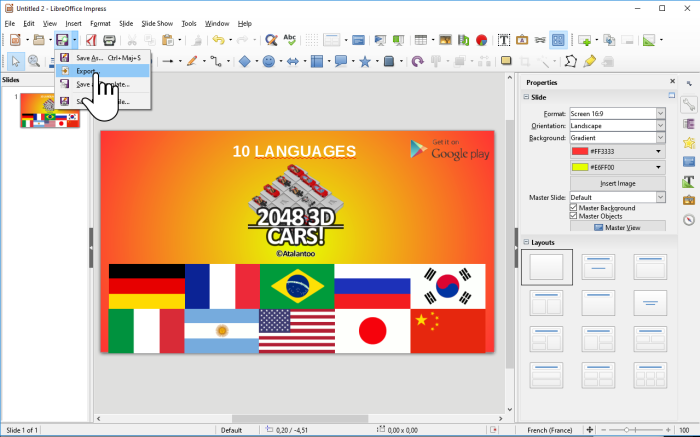Click the Master View button

617,227
